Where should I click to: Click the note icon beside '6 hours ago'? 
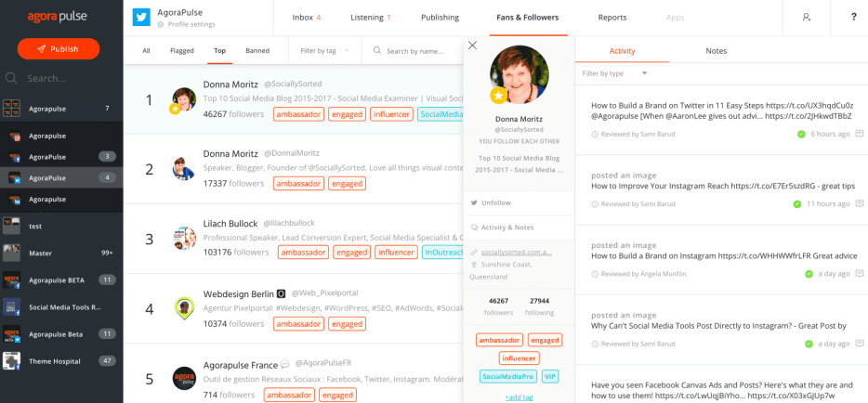[x=859, y=134]
